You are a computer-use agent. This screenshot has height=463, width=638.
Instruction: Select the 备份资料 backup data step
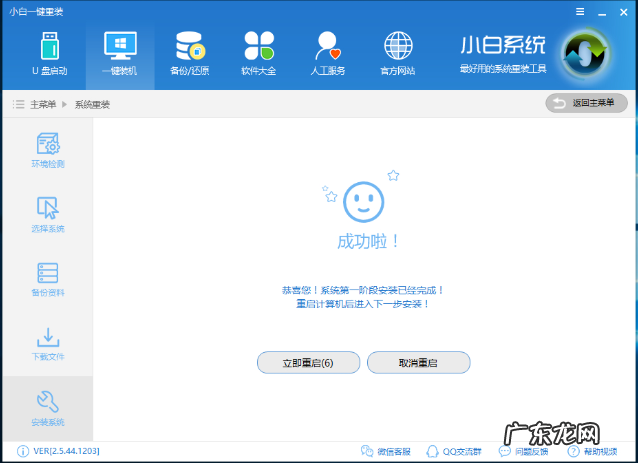pyautogui.click(x=48, y=279)
